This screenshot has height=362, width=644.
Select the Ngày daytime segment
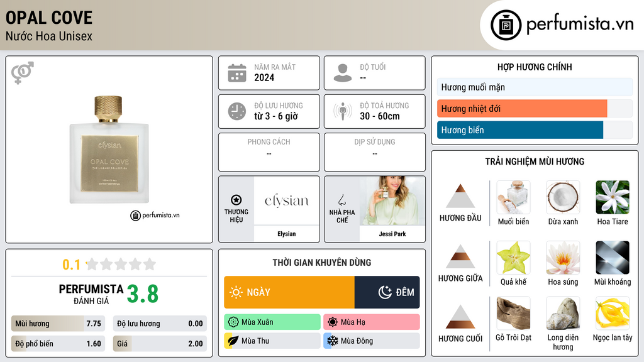click(289, 292)
